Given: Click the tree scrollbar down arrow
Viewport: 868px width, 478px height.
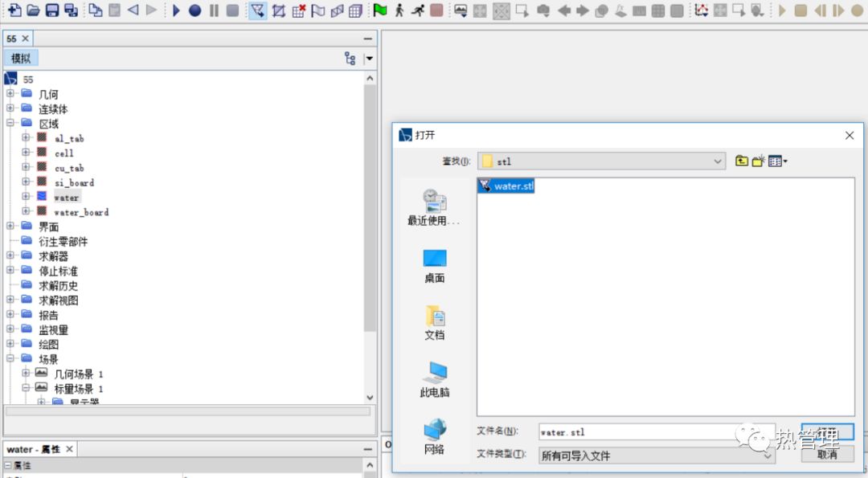Looking at the screenshot, I should pyautogui.click(x=370, y=397).
